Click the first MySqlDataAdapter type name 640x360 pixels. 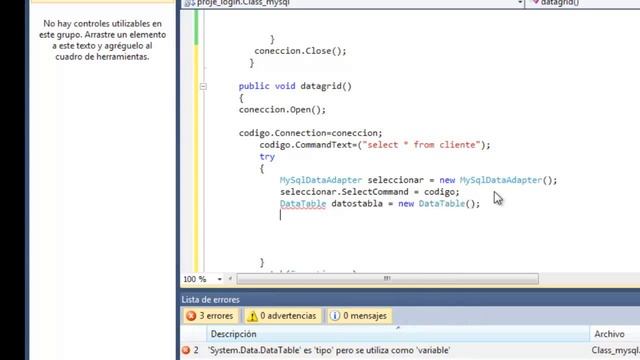[321, 180]
